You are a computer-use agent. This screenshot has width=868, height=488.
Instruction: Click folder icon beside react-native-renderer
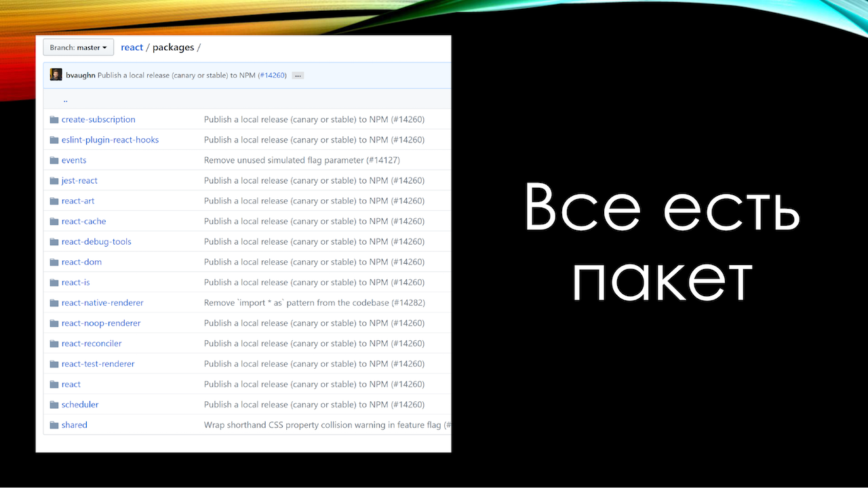coord(54,303)
